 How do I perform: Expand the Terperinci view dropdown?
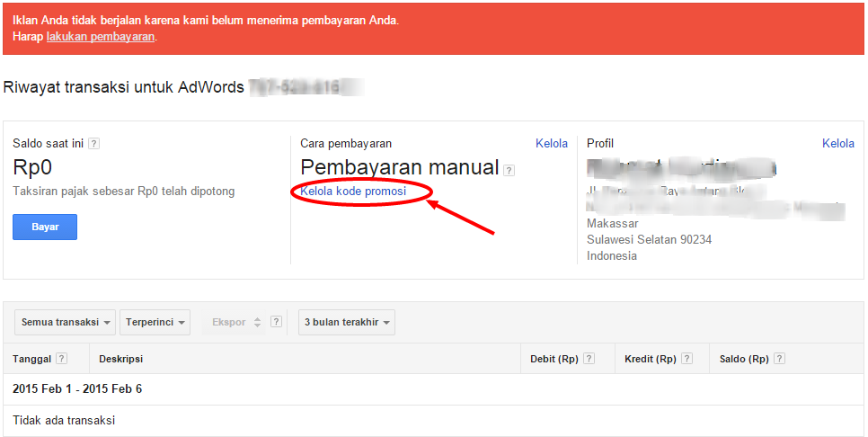pyautogui.click(x=155, y=322)
